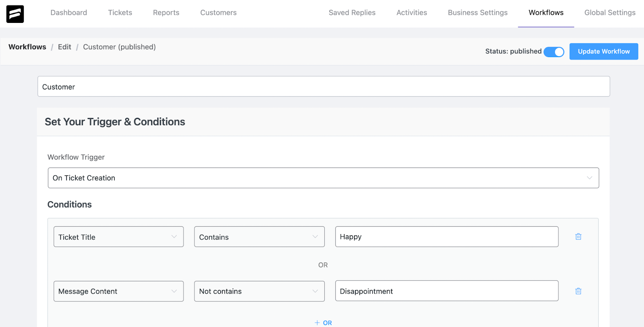Click the Update Workflow button
This screenshot has width=644, height=327.
[603, 51]
